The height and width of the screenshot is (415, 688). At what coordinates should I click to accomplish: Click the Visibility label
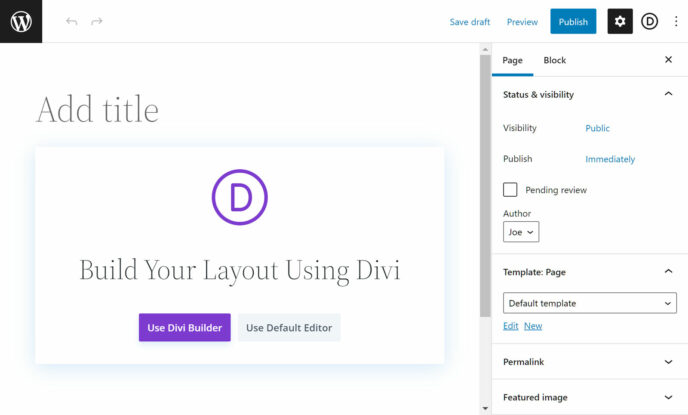coord(520,128)
